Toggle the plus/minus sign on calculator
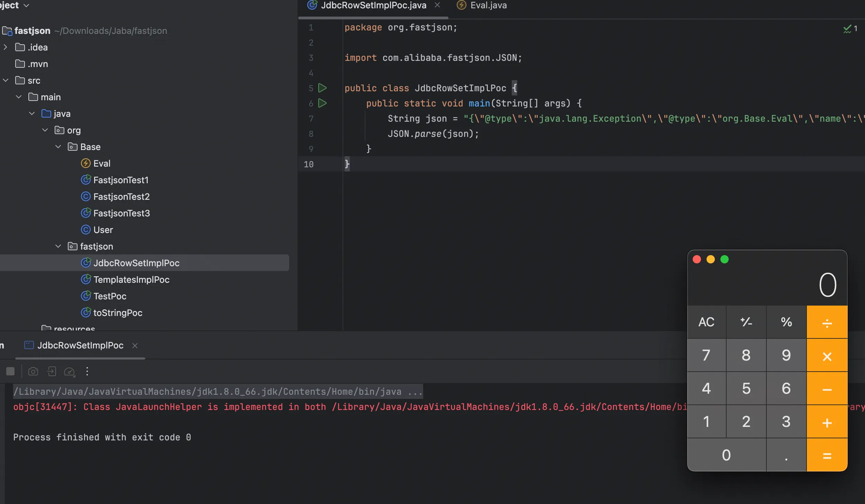Screen dimensions: 865x504 tap(746, 322)
